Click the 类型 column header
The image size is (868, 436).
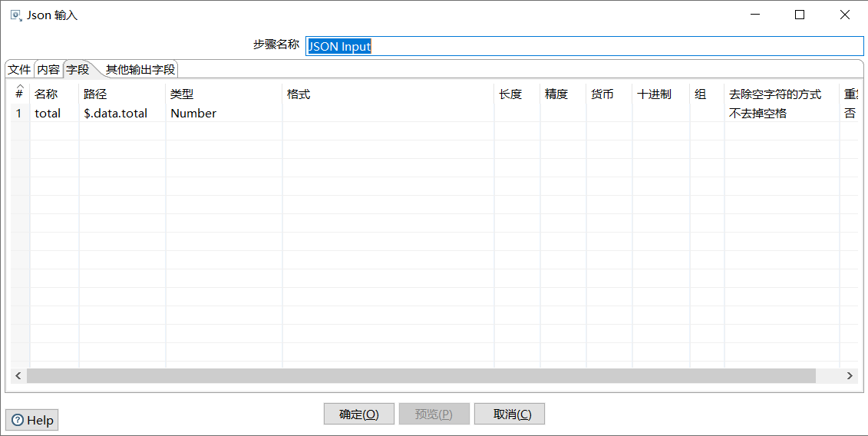coord(224,94)
